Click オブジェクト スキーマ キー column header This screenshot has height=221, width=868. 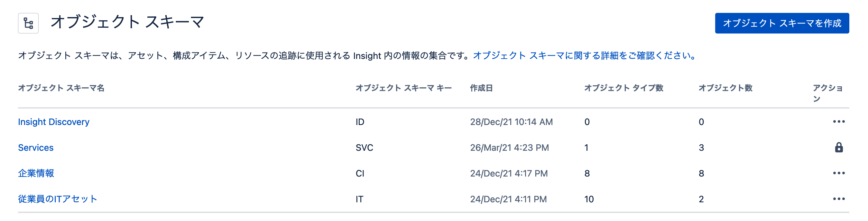[403, 88]
